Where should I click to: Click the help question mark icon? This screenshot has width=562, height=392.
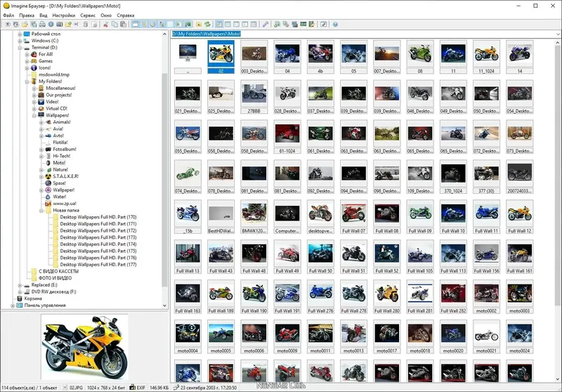click(x=335, y=25)
